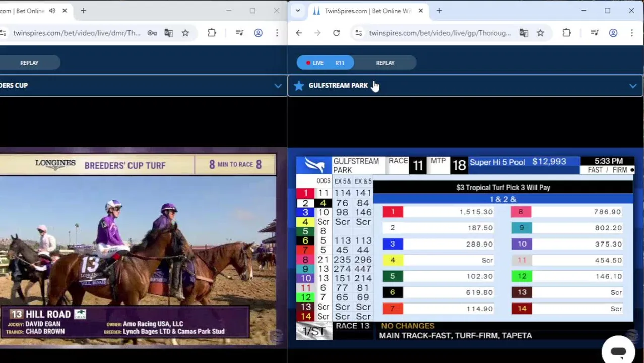The image size is (644, 363).
Task: Open profile menu in left browser window
Action: click(x=258, y=33)
